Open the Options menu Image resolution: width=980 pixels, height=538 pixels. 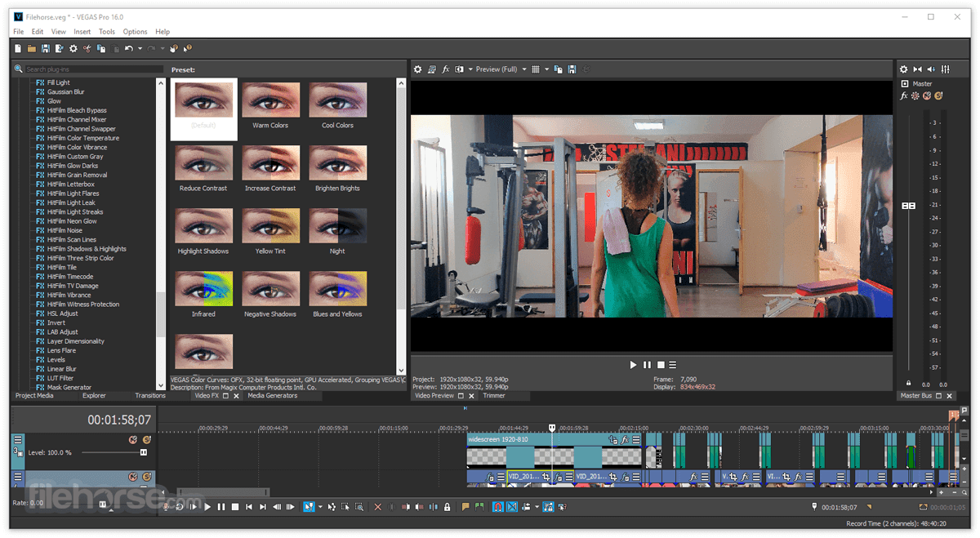(135, 32)
